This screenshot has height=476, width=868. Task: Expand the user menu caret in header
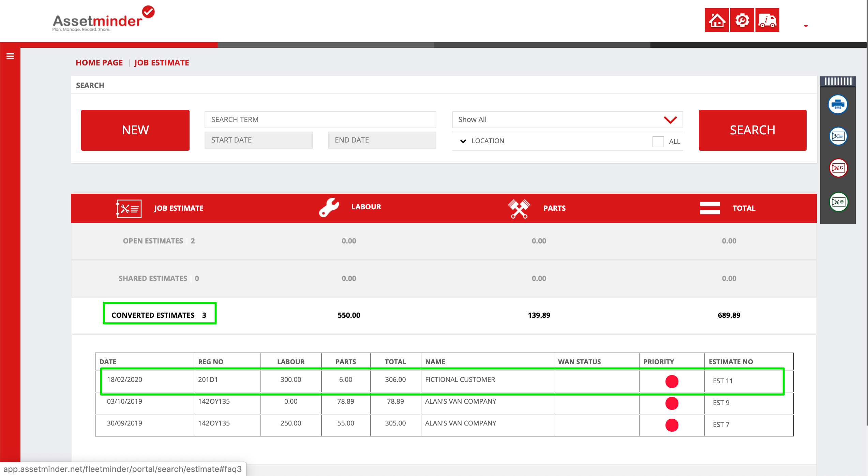(806, 26)
